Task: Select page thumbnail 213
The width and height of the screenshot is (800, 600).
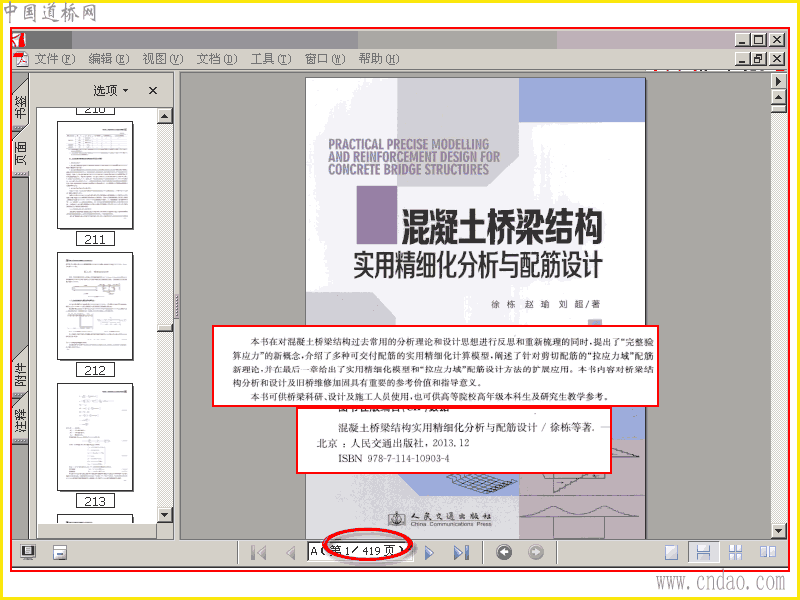Action: click(95, 437)
